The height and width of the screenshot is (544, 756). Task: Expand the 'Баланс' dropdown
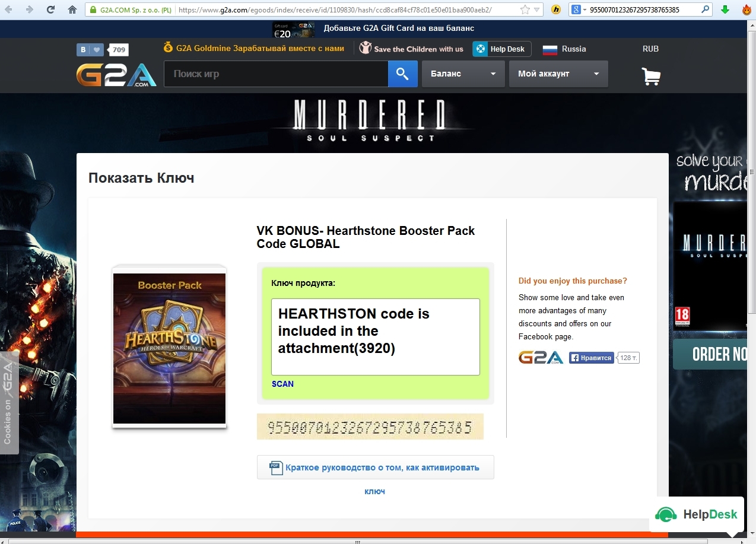[x=463, y=74]
